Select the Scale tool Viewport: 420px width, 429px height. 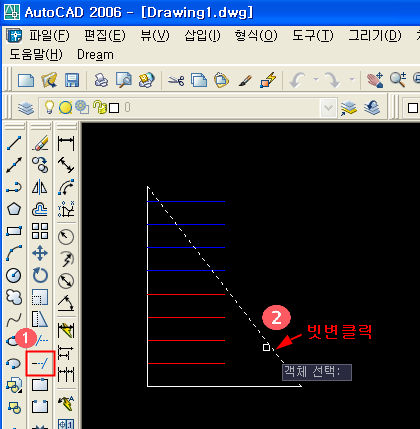pos(40,297)
